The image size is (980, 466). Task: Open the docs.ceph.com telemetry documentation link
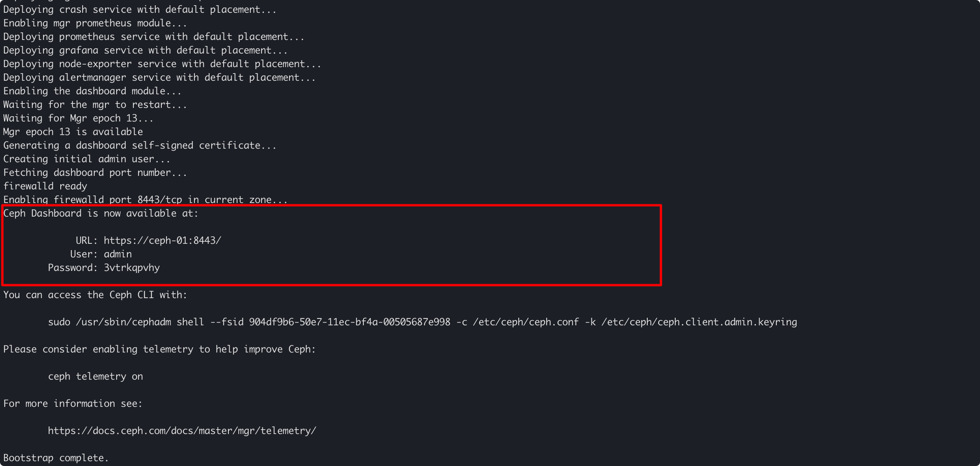[x=182, y=431]
